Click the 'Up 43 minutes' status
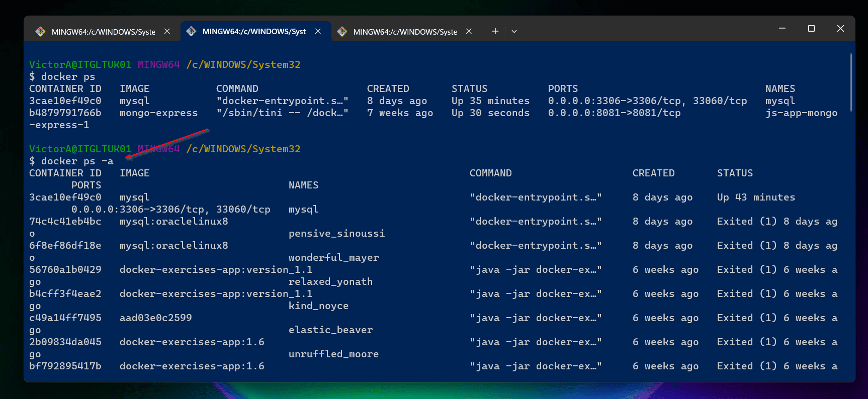This screenshot has width=868, height=399. [756, 197]
